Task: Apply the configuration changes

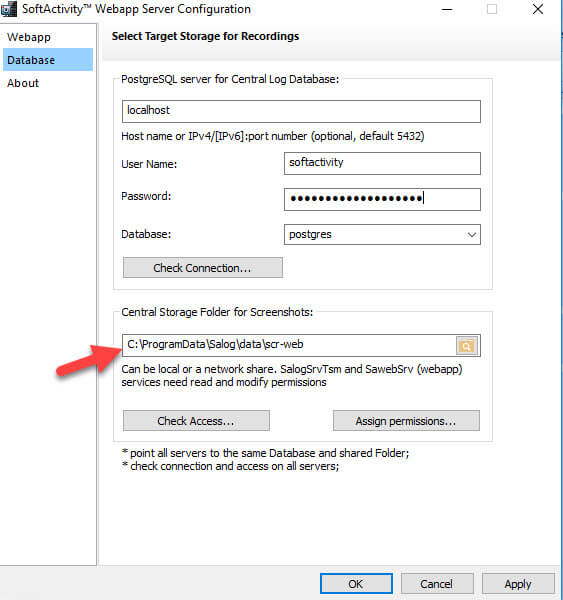Action: tap(518, 584)
